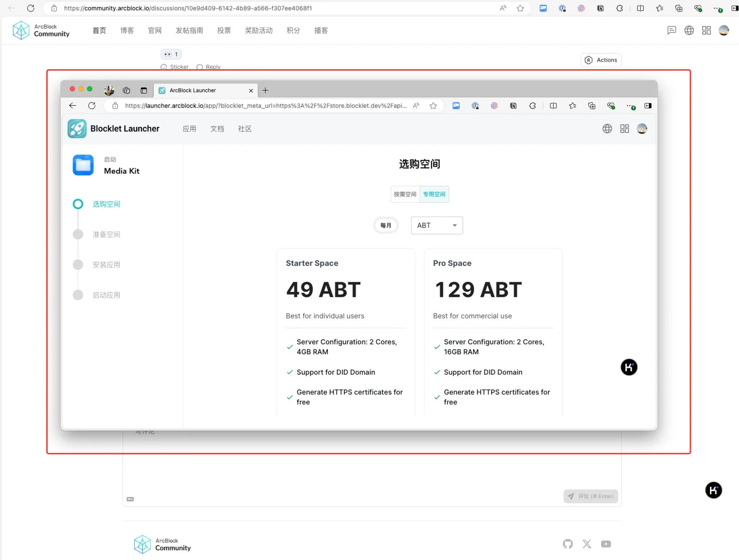
Task: Toggle split screen in outer browser toolbar
Action: [640, 8]
